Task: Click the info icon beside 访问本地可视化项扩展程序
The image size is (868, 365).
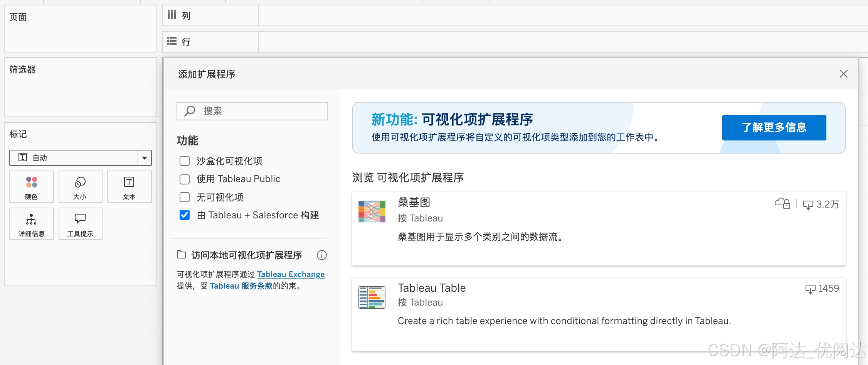Action: (322, 255)
